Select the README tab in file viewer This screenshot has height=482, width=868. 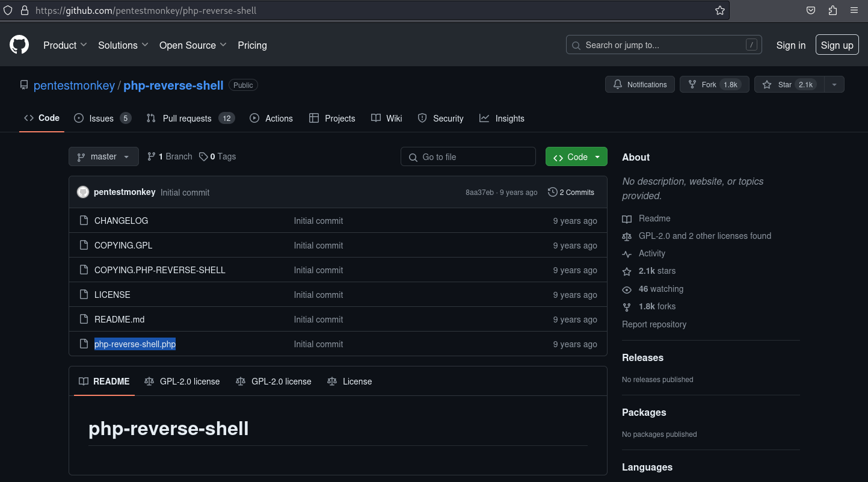104,382
